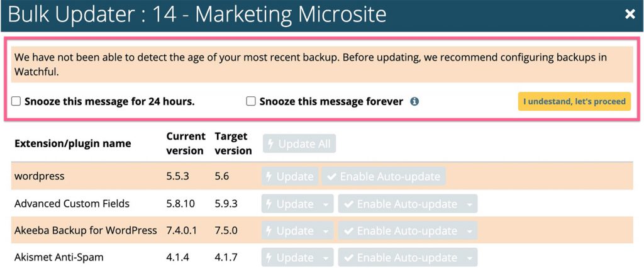
Task: Select the Akeeba Backup for WordPress row name
Action: pyautogui.click(x=86, y=230)
